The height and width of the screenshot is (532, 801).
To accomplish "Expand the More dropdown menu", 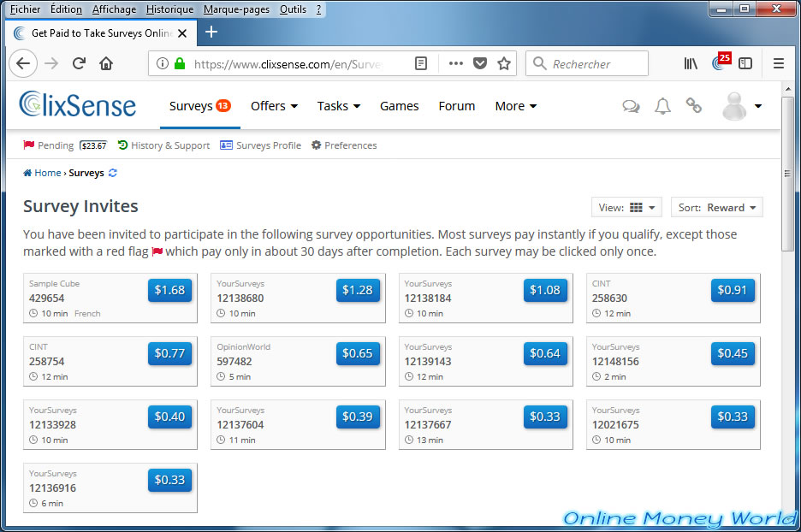I will [x=516, y=106].
